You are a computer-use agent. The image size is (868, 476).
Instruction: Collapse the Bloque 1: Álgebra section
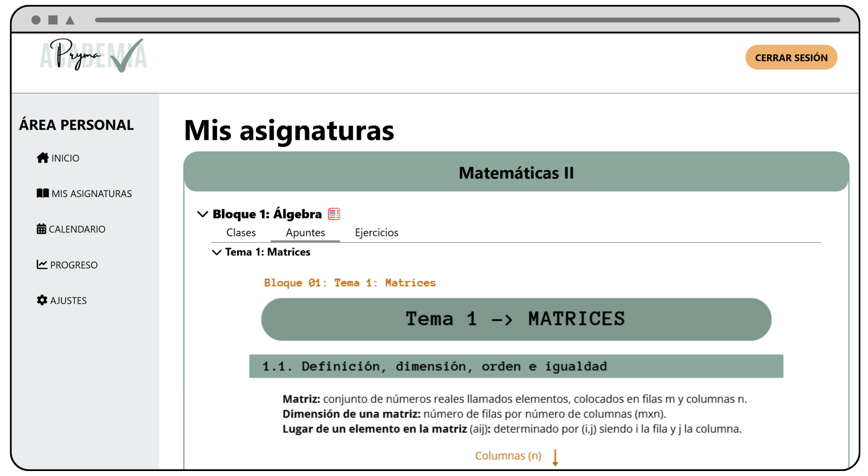click(x=203, y=214)
